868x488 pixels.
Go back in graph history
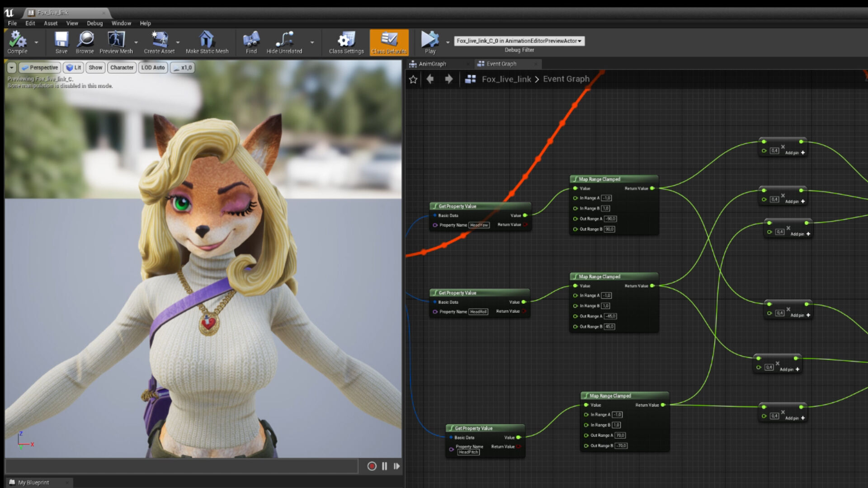tap(430, 79)
